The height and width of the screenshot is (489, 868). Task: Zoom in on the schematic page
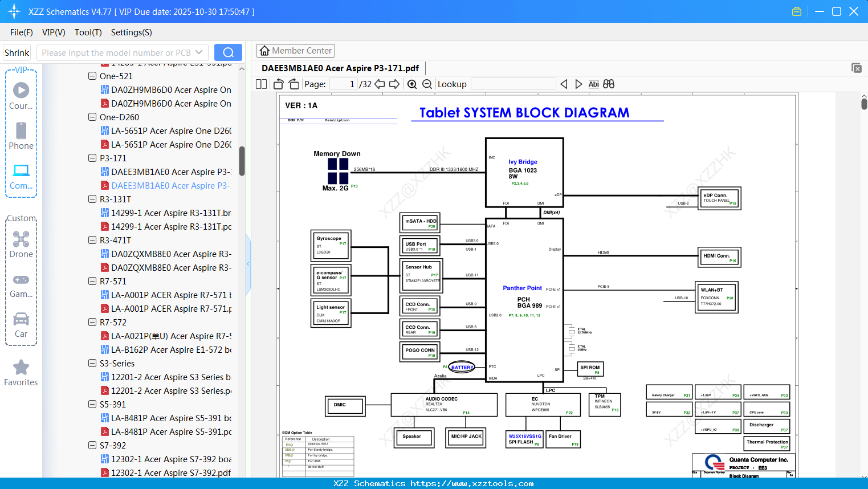[x=411, y=84]
